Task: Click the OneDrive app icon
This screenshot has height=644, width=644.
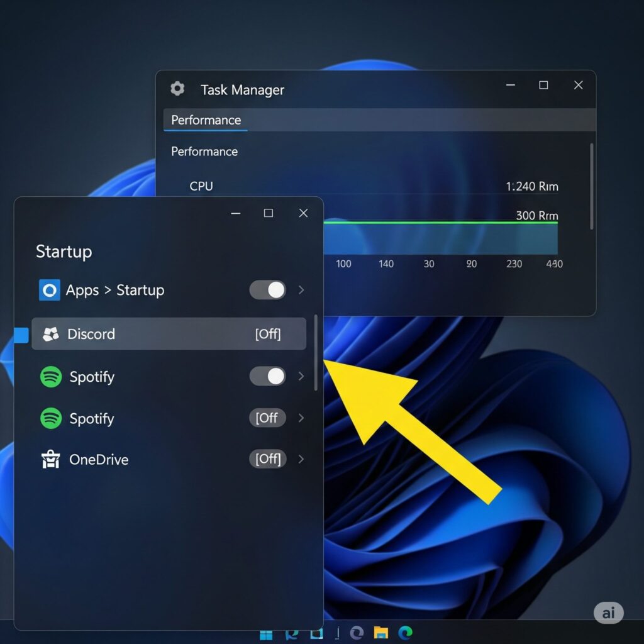Action: coord(50,460)
